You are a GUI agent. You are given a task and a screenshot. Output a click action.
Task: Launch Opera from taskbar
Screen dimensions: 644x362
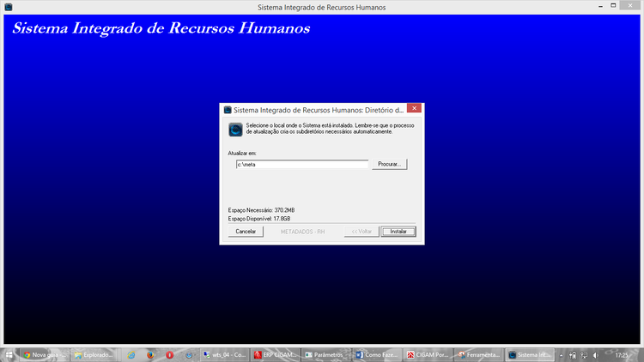pos(170,355)
